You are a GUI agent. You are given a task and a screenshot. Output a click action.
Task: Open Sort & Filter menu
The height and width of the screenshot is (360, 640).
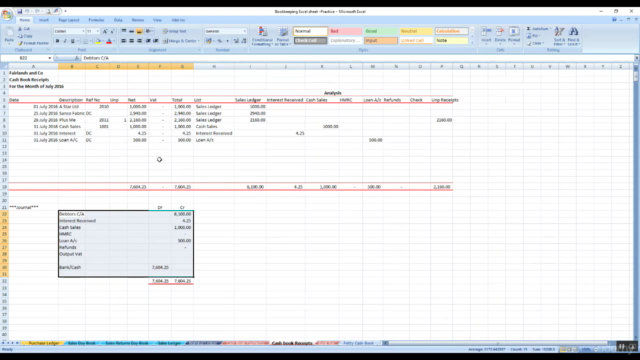tap(559, 36)
